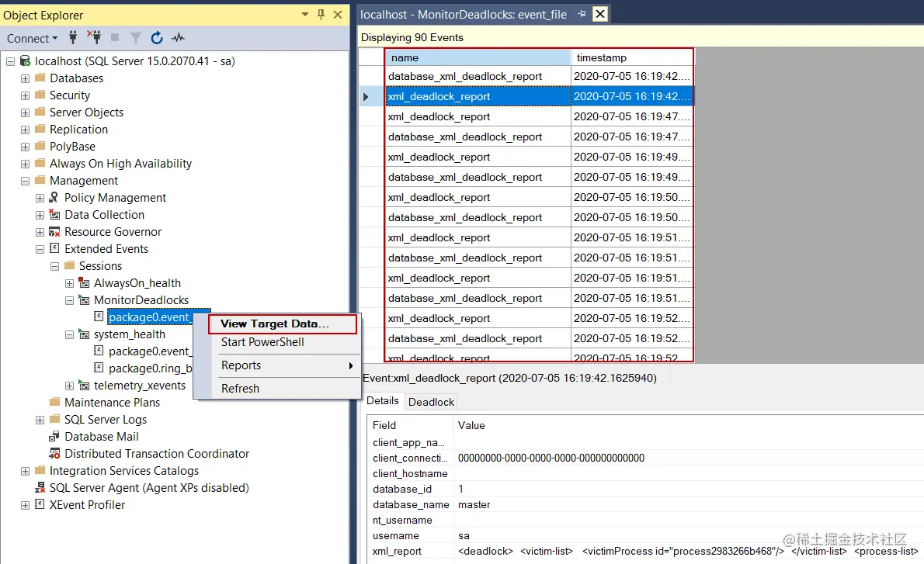924x564 pixels.
Task: Select the MonitorDeadlocks event_file document tab
Action: click(464, 15)
